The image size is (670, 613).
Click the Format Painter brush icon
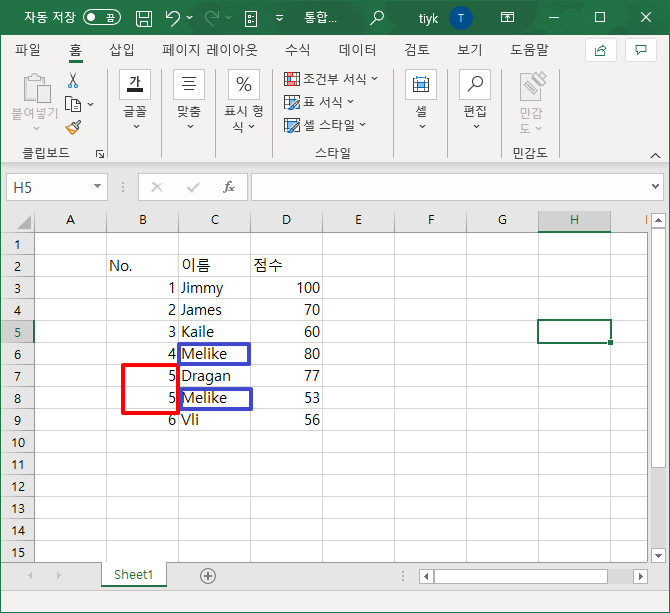73,127
